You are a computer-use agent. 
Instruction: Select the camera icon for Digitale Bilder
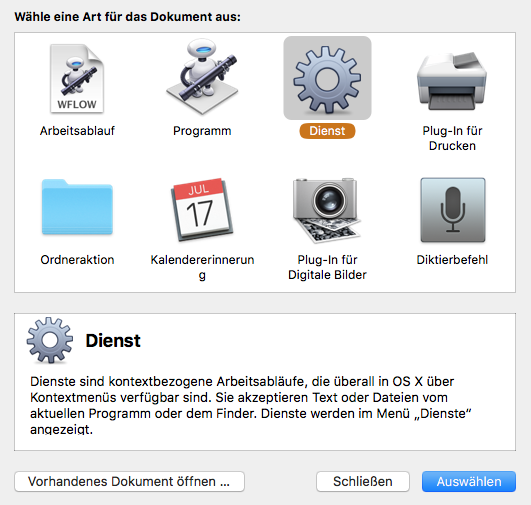pos(327,210)
